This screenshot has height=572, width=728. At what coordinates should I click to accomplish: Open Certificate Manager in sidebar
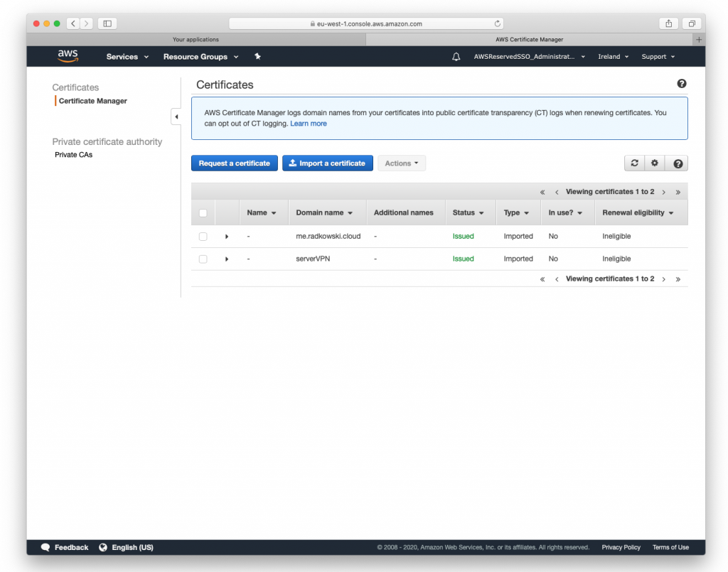click(x=93, y=101)
